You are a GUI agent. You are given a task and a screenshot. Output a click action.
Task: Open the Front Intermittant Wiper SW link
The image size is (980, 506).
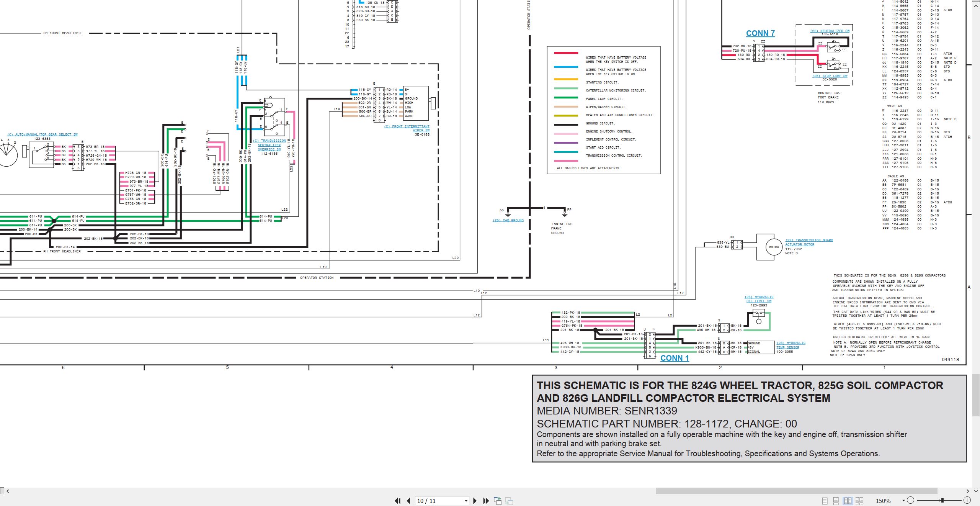click(407, 128)
